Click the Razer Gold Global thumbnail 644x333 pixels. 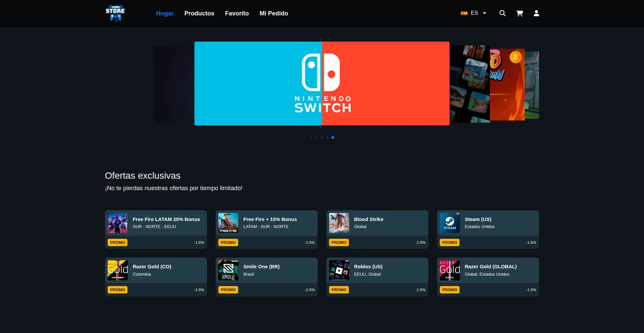point(450,270)
